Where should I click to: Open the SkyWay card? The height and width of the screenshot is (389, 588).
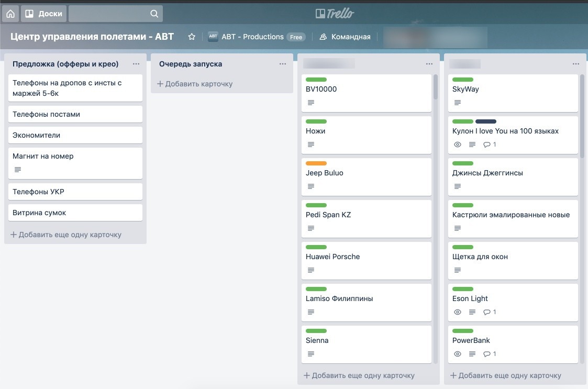point(513,93)
